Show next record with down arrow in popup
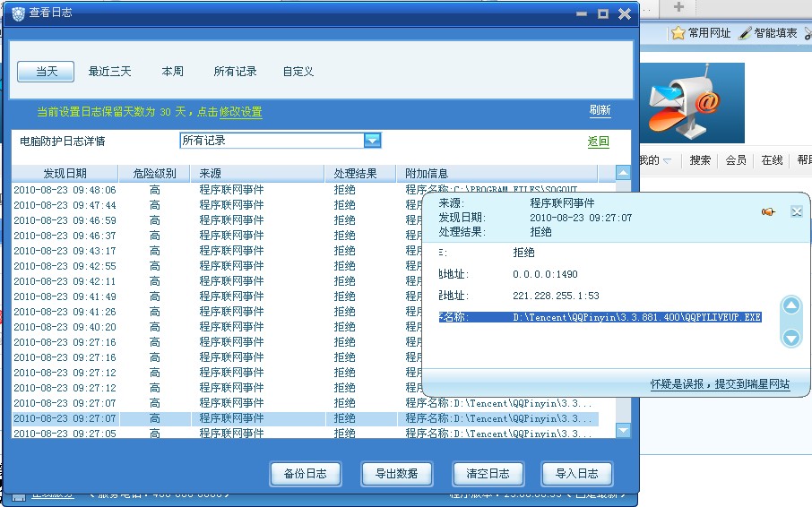 pos(790,338)
